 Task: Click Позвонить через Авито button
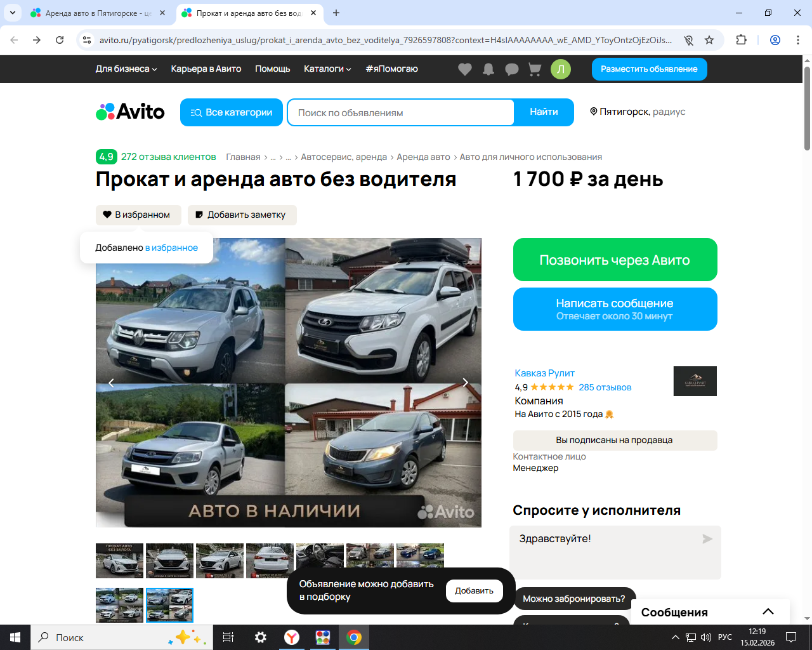(x=615, y=260)
